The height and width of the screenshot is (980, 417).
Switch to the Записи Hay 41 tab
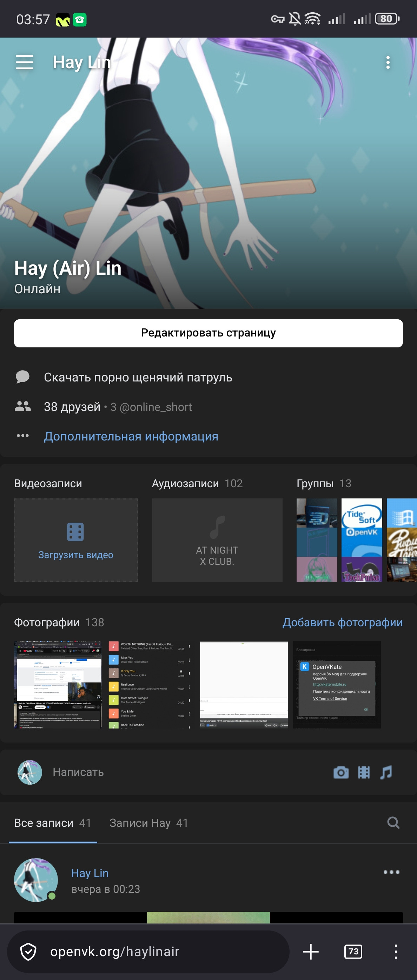tap(148, 823)
